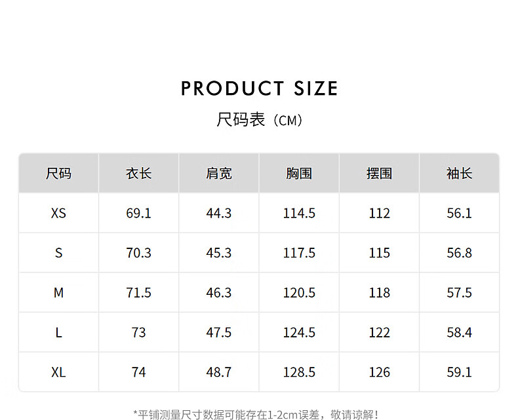Screen dimensions: 518x420
Task: Select the 衣长 column header
Action: [x=138, y=174]
